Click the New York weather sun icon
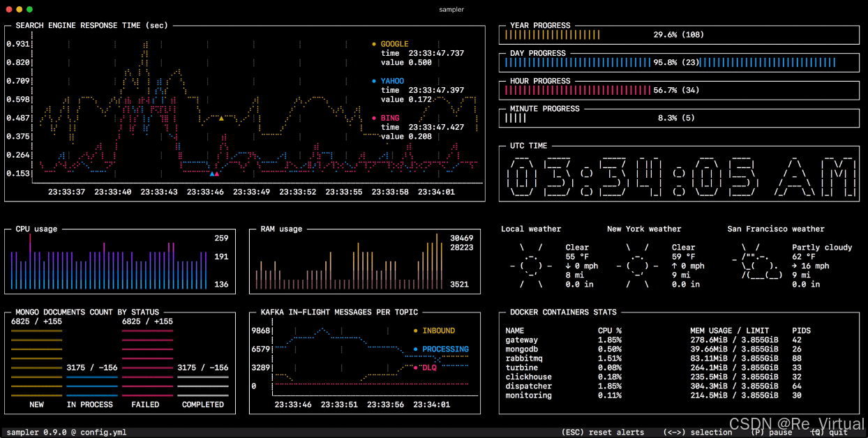 click(637, 266)
